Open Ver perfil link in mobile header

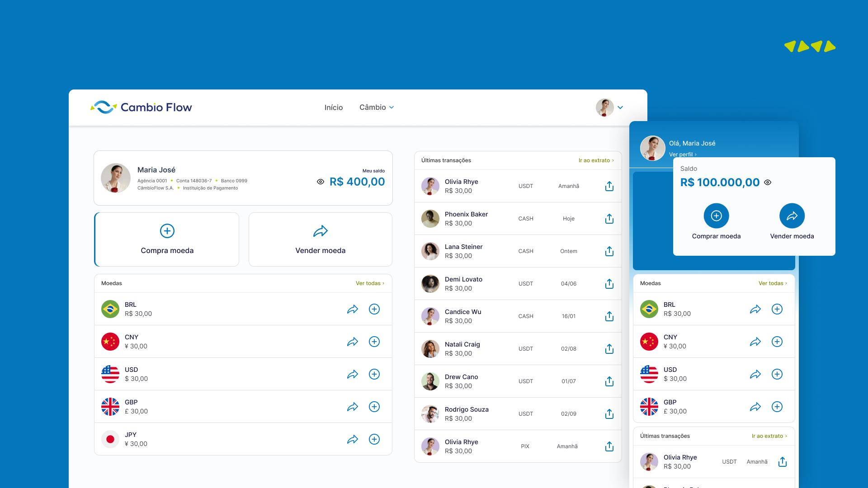(x=683, y=155)
